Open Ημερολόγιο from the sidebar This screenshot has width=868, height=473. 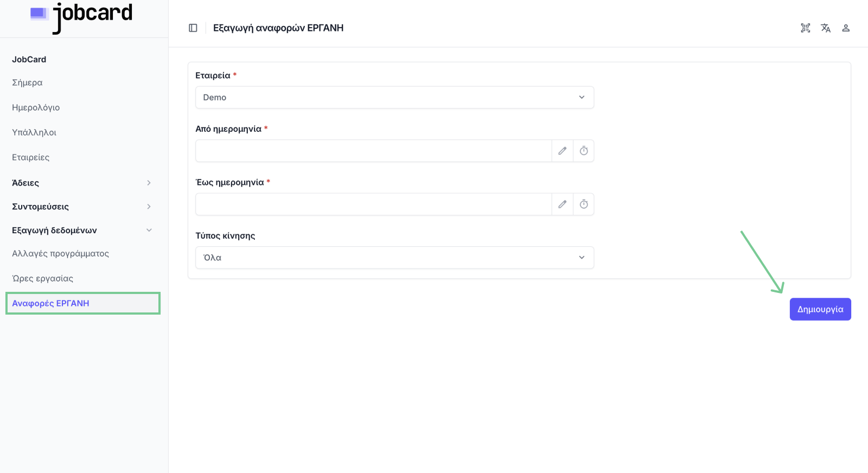tap(36, 108)
